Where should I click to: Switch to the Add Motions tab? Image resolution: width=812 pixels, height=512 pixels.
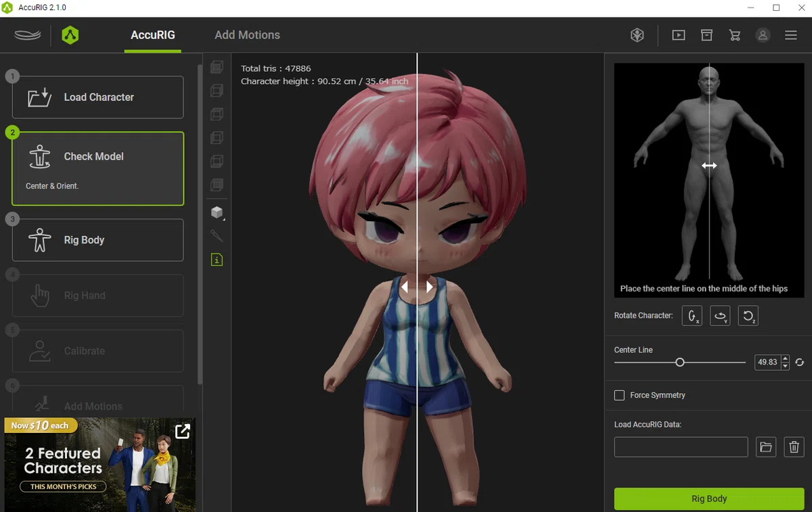(x=247, y=35)
